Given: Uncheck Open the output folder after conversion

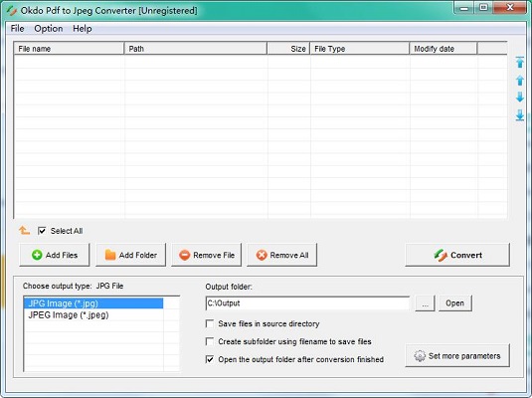Looking at the screenshot, I should [210, 359].
